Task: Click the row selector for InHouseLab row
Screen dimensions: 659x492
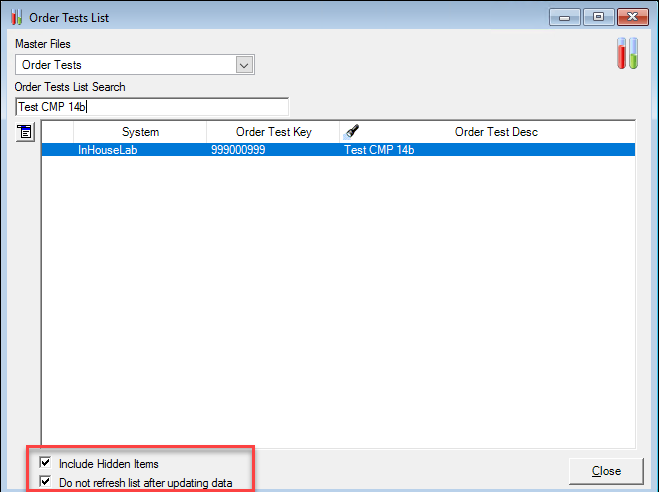Action: pyautogui.click(x=57, y=150)
